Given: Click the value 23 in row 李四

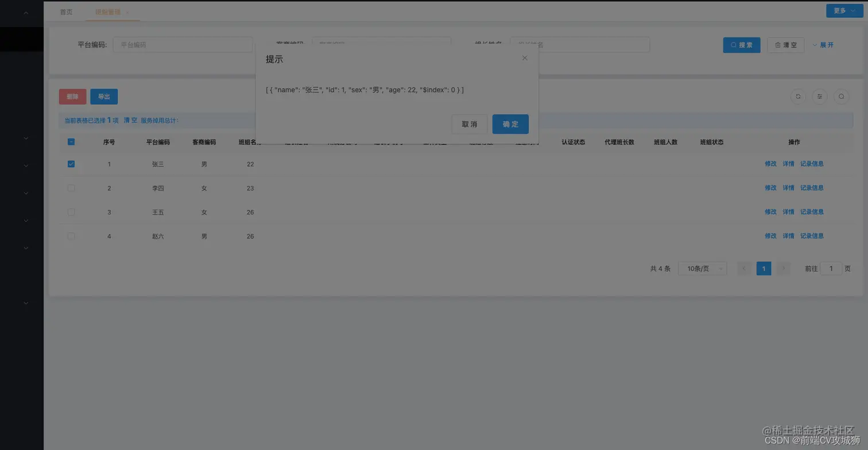Looking at the screenshot, I should coord(250,188).
